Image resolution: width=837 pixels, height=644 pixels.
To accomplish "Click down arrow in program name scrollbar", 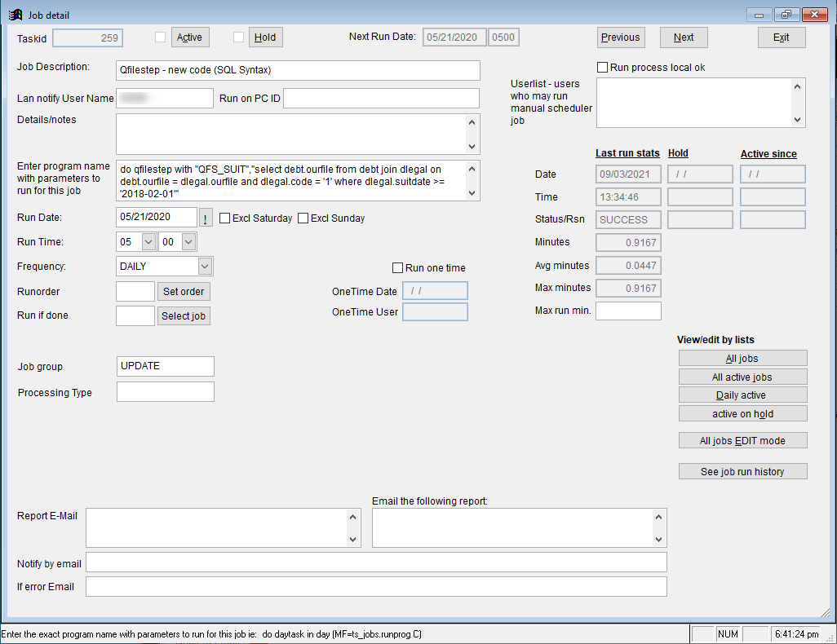I will pyautogui.click(x=472, y=193).
